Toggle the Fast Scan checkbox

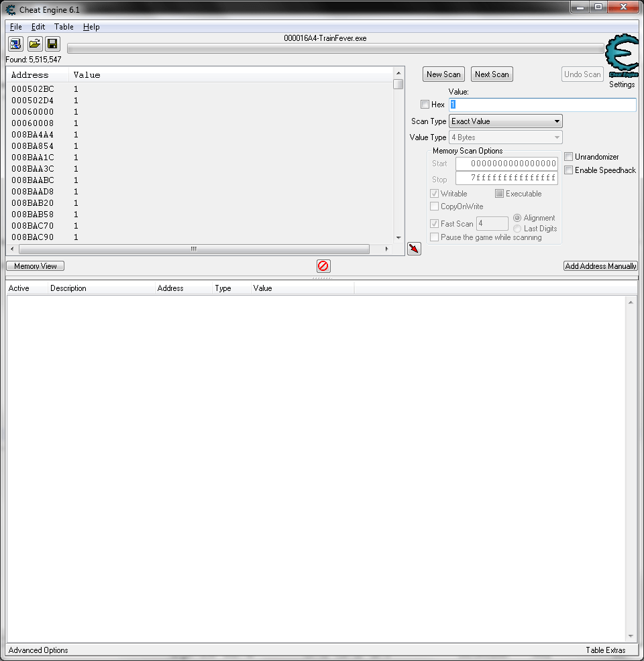pyautogui.click(x=435, y=224)
